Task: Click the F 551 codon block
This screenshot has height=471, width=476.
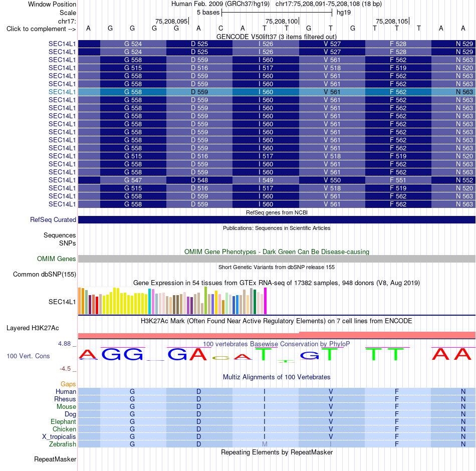Action: [398, 180]
